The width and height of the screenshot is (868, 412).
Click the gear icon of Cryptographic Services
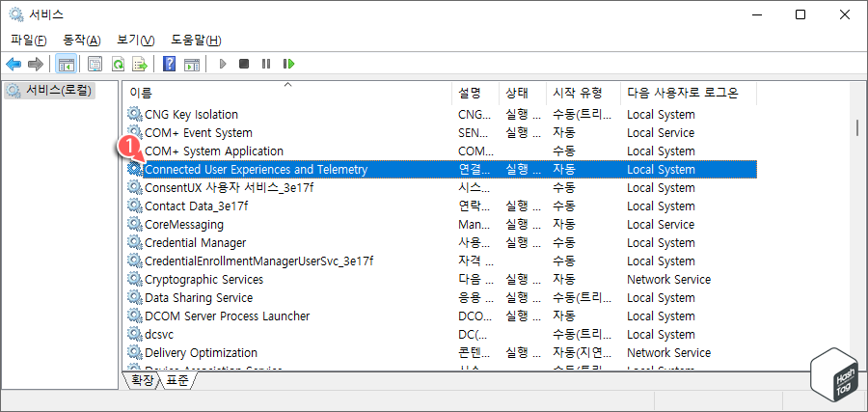click(134, 279)
